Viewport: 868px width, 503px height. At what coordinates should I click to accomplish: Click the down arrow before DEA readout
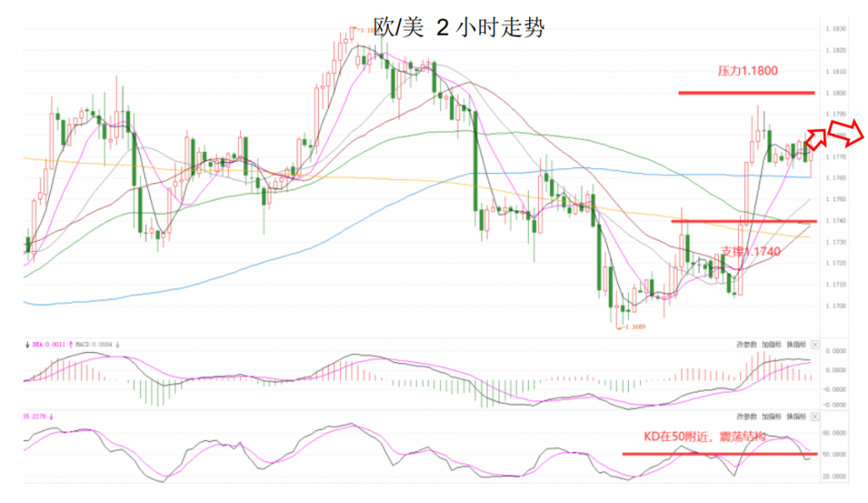tap(27, 344)
